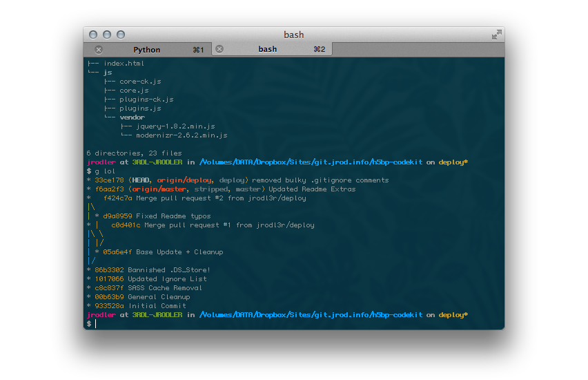Click the js directory line in tree
Screen dimensions: 588x380
[108, 73]
